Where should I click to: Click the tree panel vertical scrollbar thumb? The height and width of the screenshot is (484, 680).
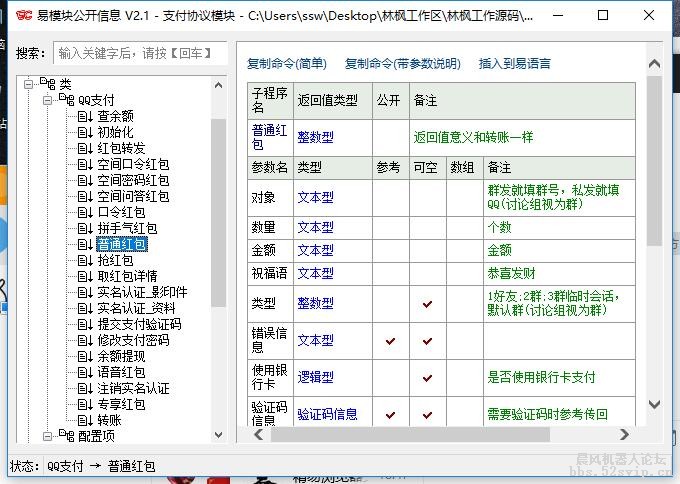tap(219, 213)
